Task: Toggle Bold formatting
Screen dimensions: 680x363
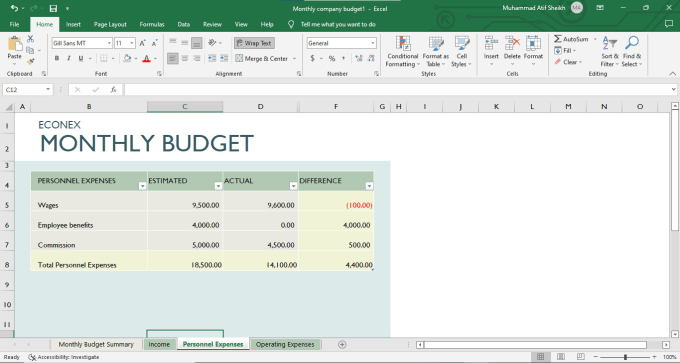Action: point(56,58)
